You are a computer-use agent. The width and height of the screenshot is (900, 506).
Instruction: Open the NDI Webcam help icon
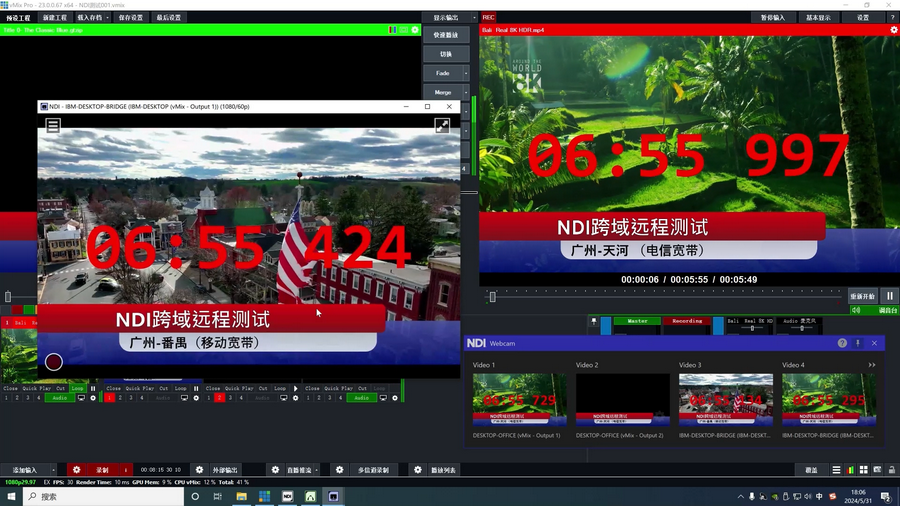[x=842, y=343]
